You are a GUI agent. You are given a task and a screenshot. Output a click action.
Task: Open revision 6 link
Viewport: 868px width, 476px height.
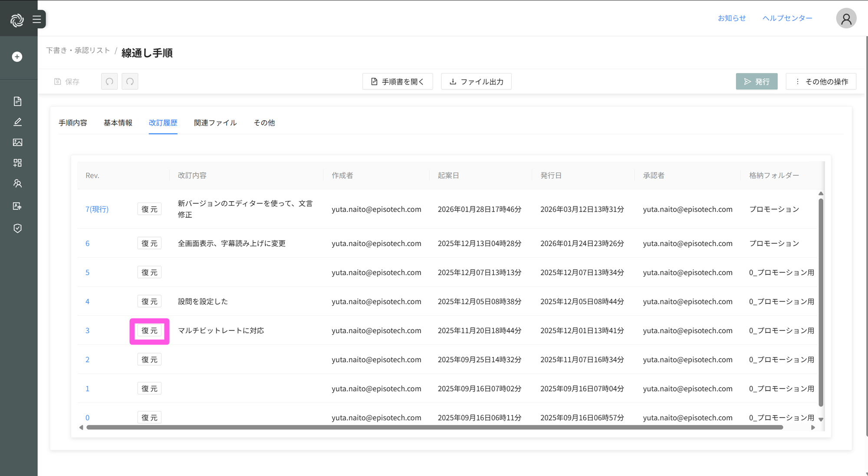click(87, 243)
